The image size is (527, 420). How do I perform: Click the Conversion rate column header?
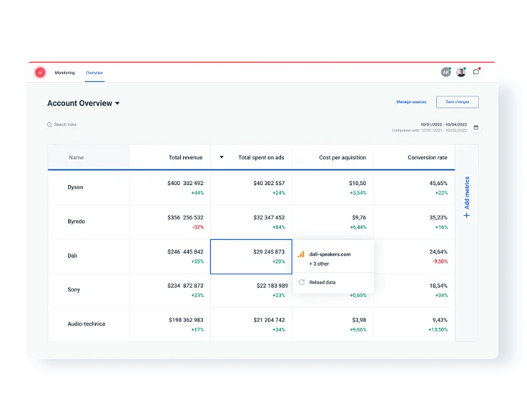pos(414,157)
